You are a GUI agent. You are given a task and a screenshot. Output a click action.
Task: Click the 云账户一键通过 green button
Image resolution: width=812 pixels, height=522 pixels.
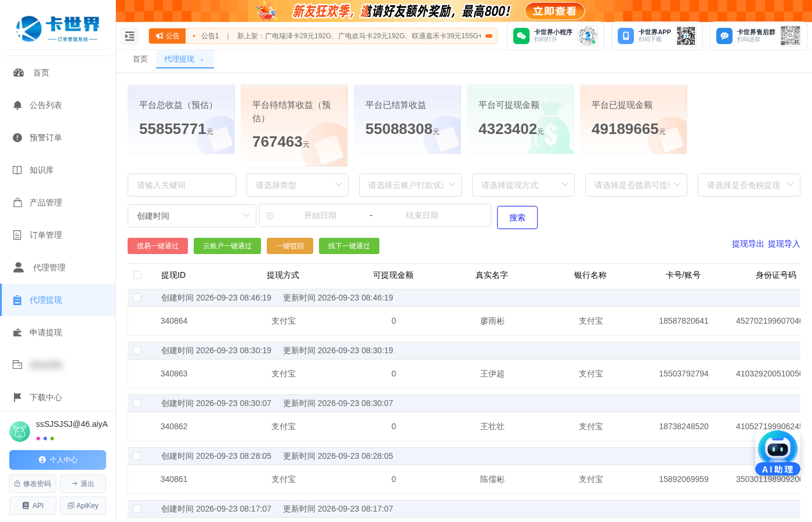click(227, 246)
